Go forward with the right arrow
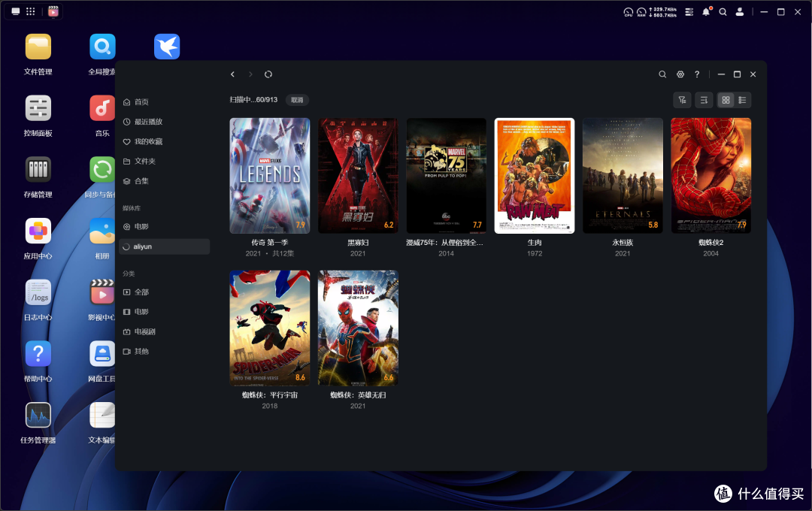Image resolution: width=812 pixels, height=511 pixels. point(250,74)
